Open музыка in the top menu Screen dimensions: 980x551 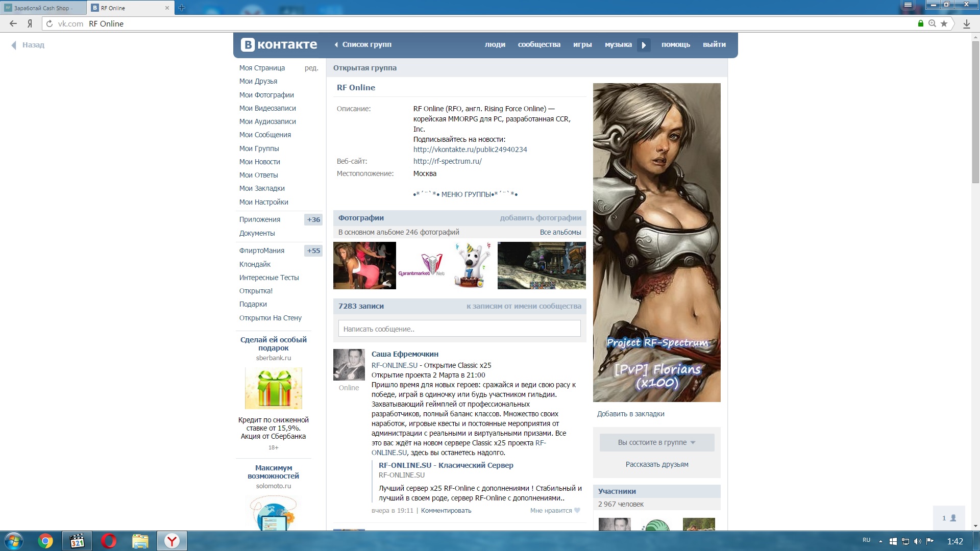point(618,44)
